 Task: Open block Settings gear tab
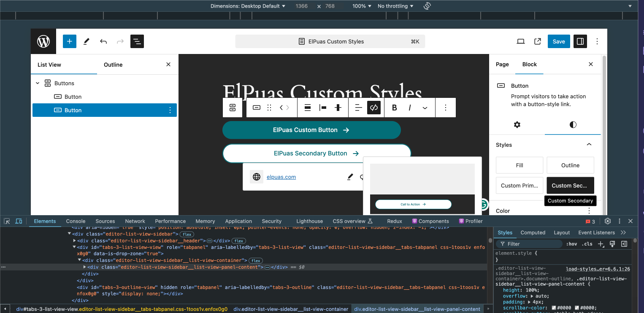point(517,124)
